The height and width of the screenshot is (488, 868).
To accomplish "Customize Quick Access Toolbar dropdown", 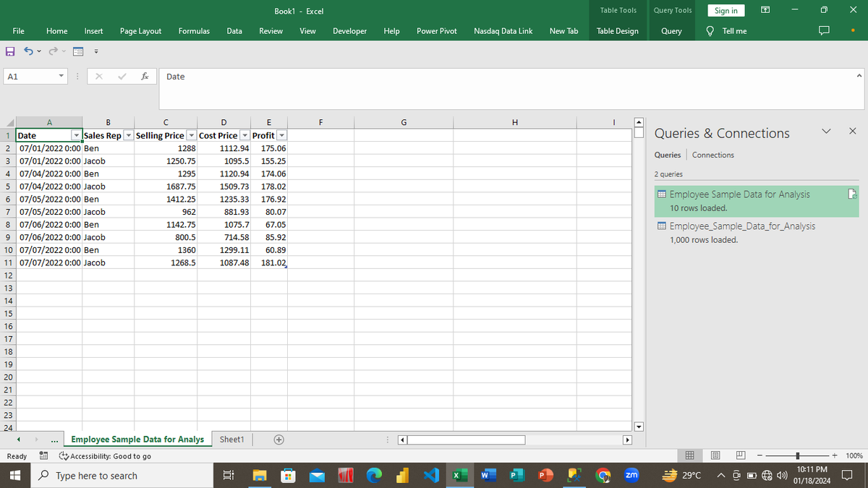I will point(95,52).
